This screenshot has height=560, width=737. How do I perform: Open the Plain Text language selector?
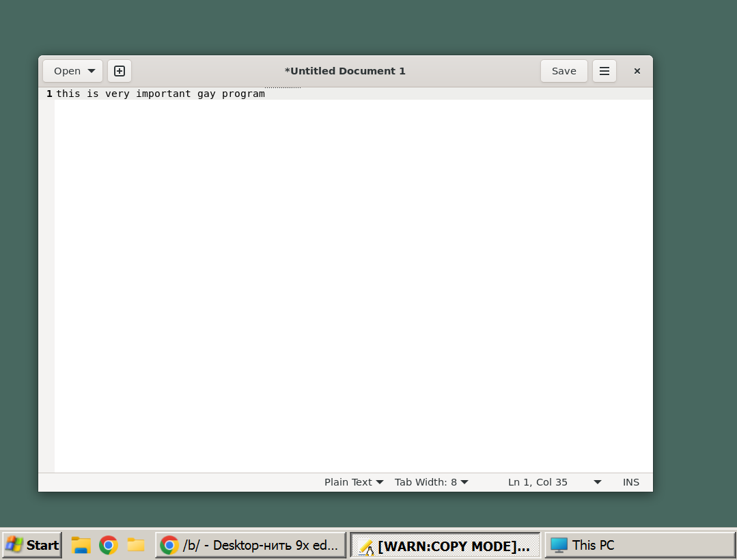(354, 482)
